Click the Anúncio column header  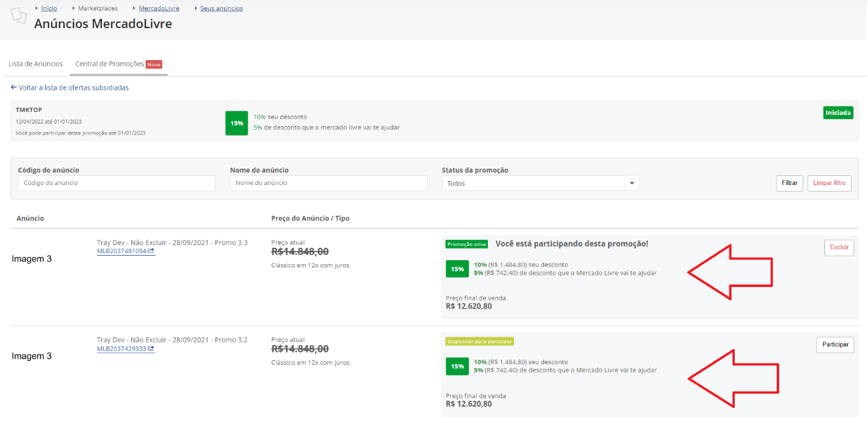pos(30,218)
